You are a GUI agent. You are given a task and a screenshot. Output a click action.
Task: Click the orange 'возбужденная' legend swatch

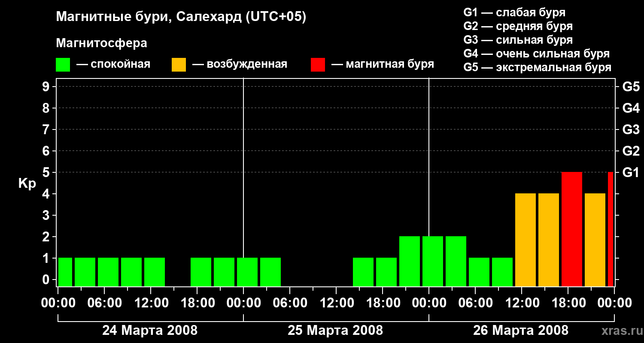[179, 65]
